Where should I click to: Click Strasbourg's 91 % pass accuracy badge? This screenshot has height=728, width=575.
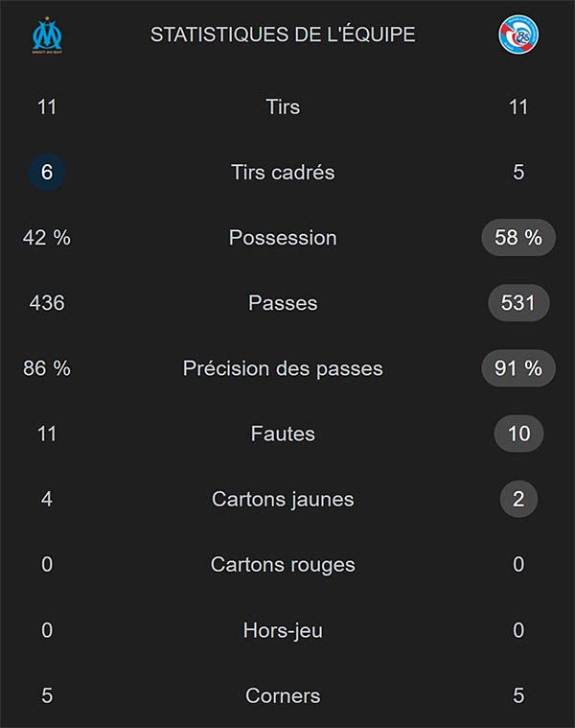(x=518, y=368)
